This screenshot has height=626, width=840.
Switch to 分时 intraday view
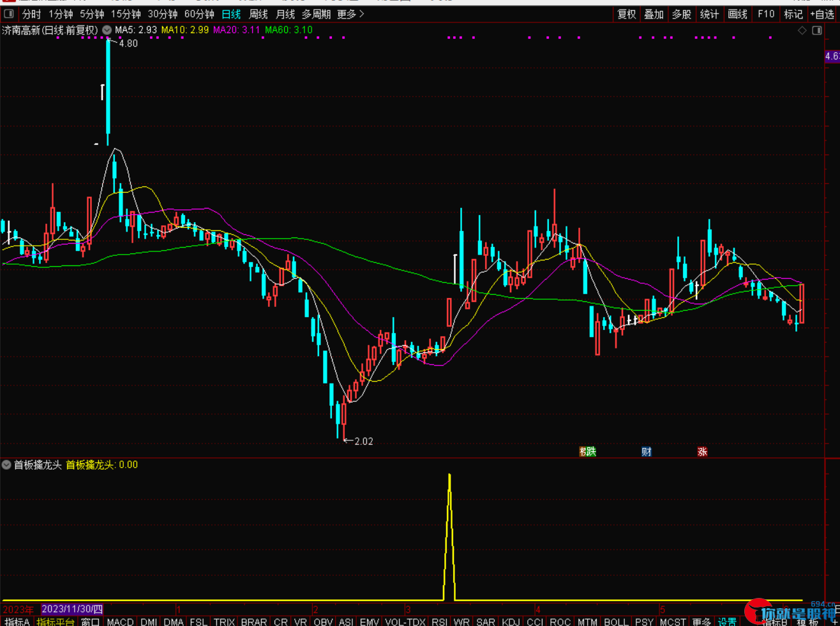(31, 14)
